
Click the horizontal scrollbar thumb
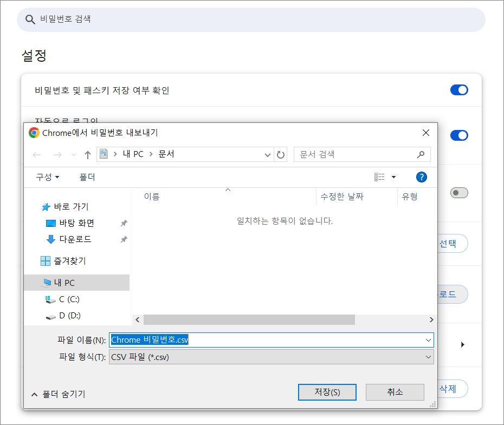coord(249,320)
